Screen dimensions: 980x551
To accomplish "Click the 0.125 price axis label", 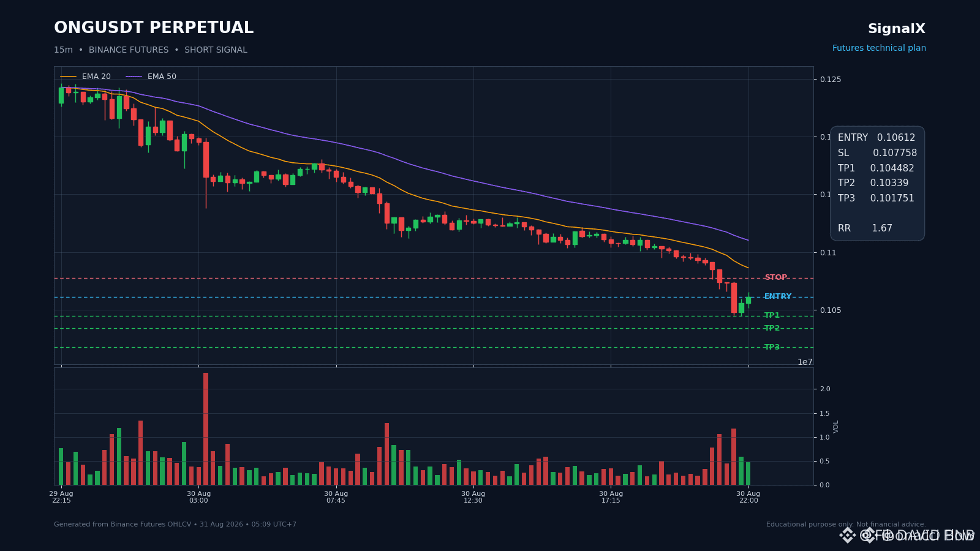I will (831, 80).
